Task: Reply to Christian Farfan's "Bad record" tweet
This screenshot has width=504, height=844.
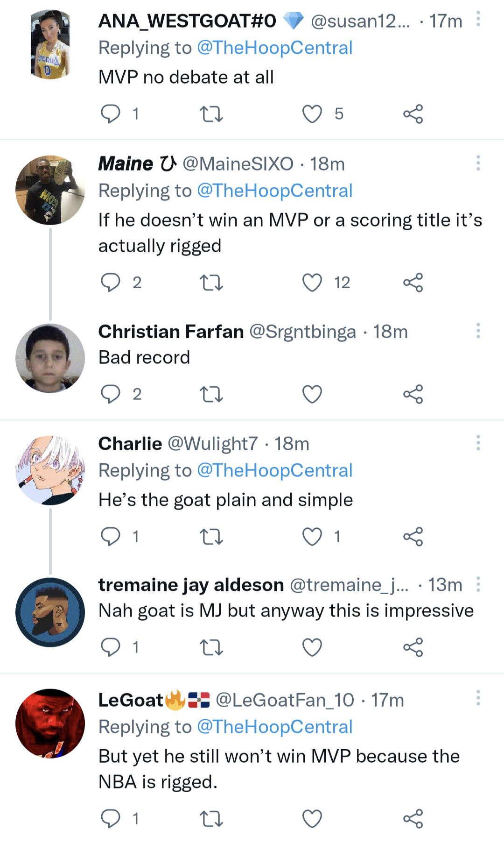Action: pyautogui.click(x=111, y=394)
